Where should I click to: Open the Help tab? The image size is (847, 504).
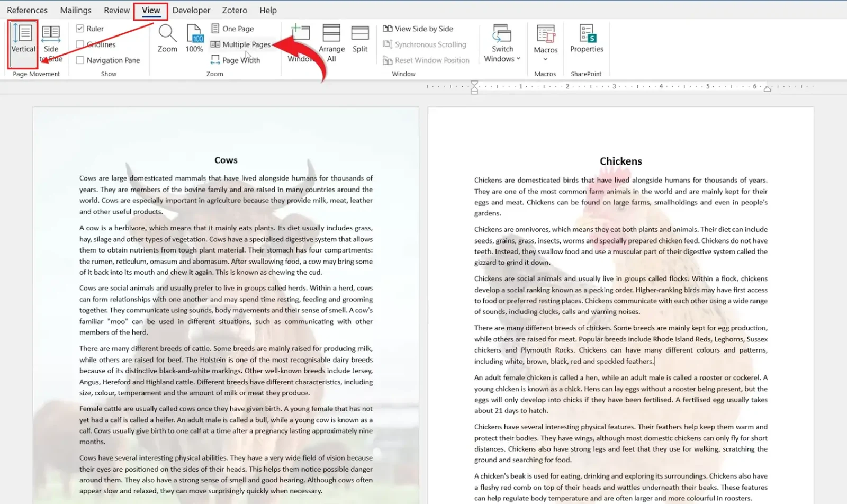tap(268, 10)
